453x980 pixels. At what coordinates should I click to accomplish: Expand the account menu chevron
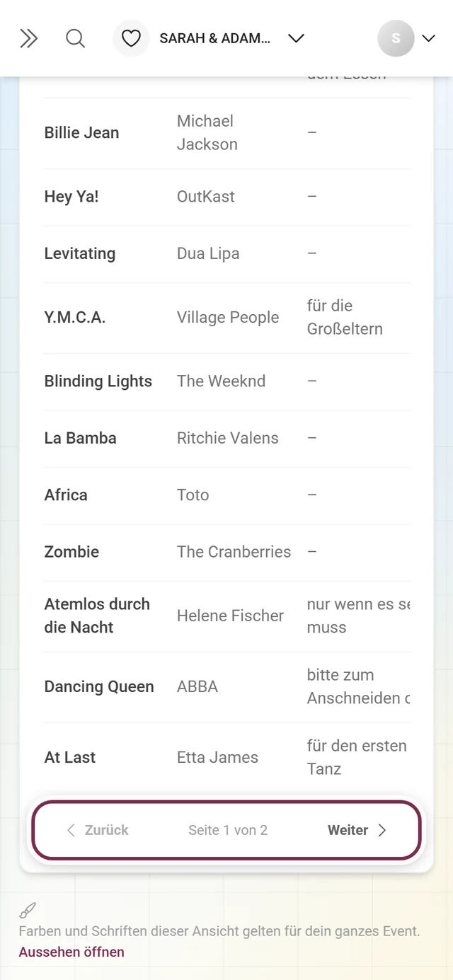(428, 38)
